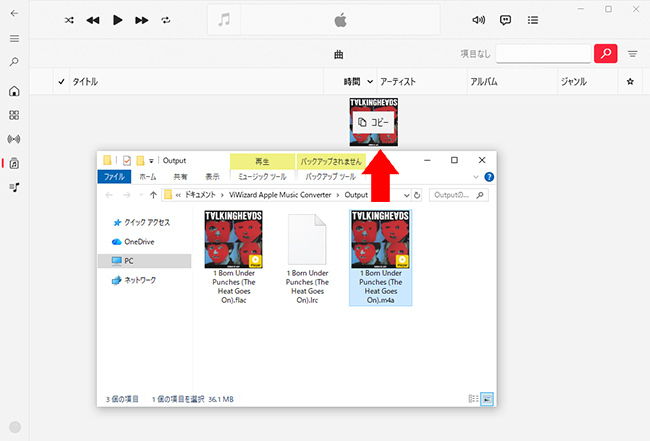Open the Songs library section

coord(14,163)
